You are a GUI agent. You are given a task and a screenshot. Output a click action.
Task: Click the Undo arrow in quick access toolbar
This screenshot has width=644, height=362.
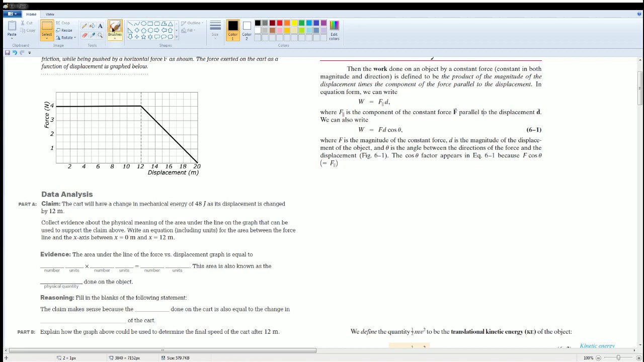pyautogui.click(x=15, y=52)
